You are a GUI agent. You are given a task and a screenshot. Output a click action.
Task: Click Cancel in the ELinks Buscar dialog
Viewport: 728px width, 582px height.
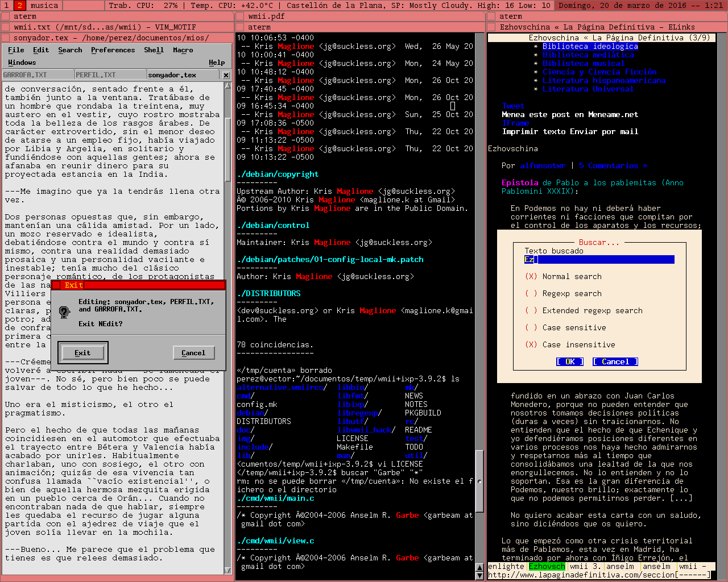click(615, 361)
